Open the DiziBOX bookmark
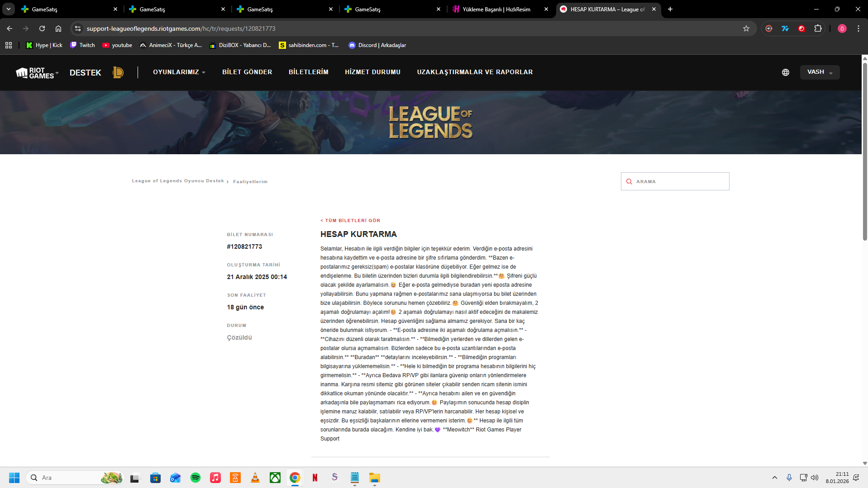This screenshot has width=868, height=488. point(240,45)
